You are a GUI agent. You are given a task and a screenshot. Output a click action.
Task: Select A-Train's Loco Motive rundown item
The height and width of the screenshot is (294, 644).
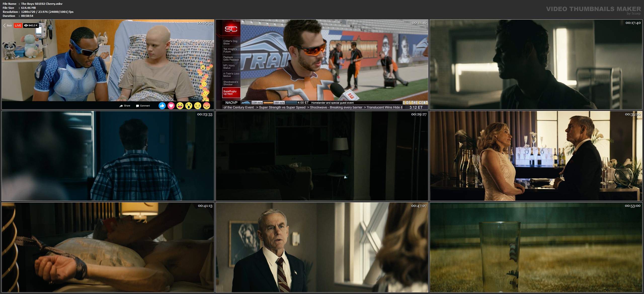231,75
